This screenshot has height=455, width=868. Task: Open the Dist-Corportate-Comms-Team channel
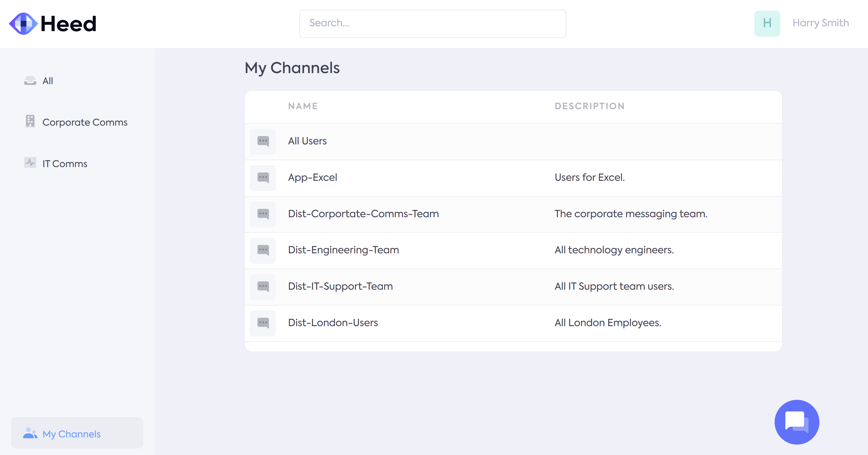pyautogui.click(x=363, y=214)
